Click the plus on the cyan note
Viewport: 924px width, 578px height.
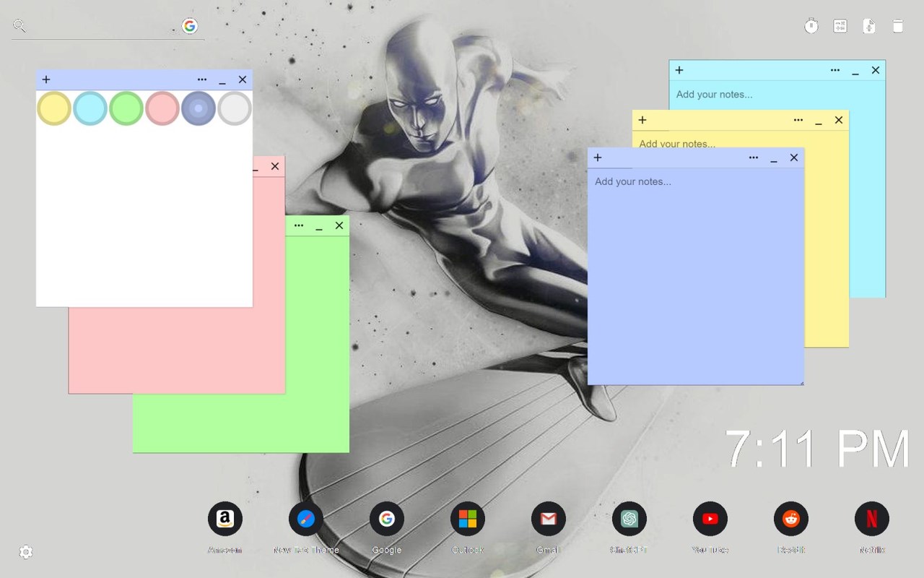coord(679,70)
